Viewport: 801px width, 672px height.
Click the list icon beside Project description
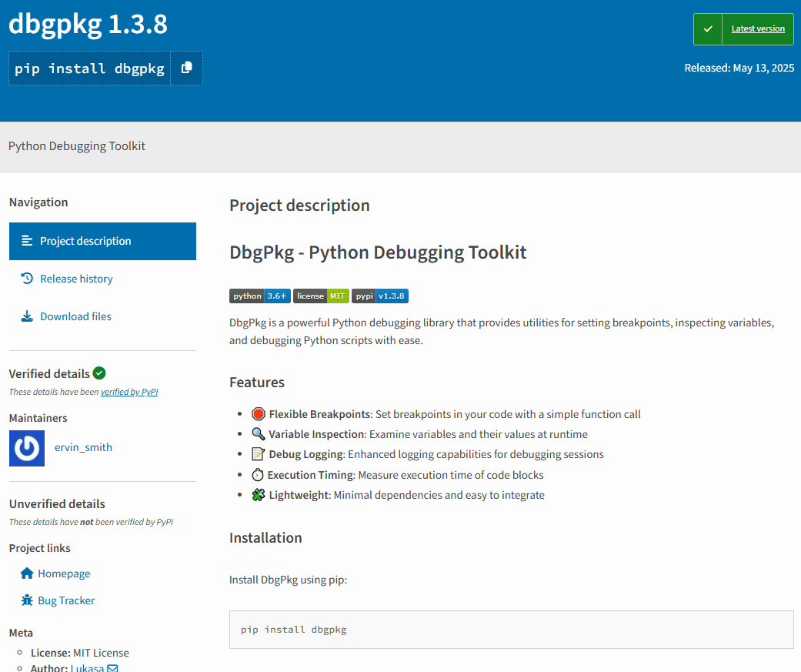point(26,241)
